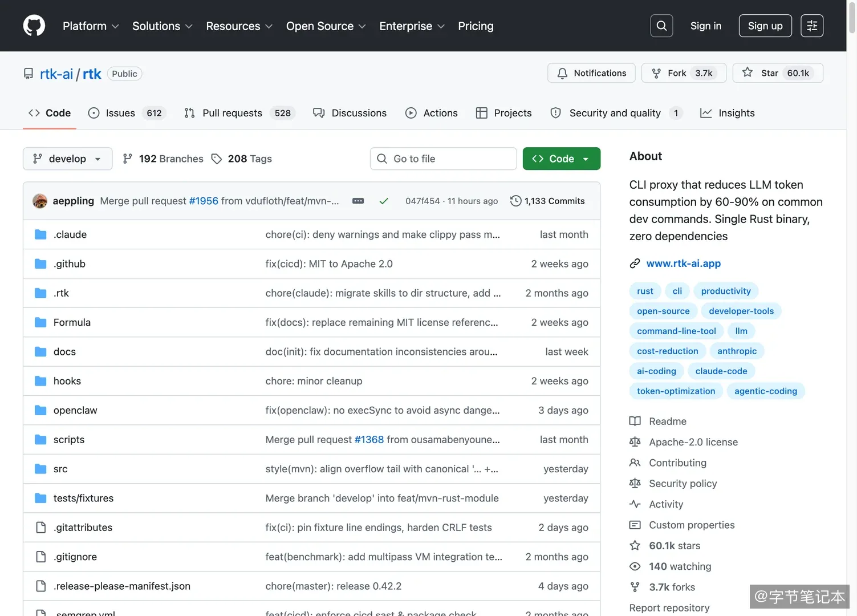Image resolution: width=857 pixels, height=616 pixels.
Task: Click the Go to file search field
Action: (443, 159)
